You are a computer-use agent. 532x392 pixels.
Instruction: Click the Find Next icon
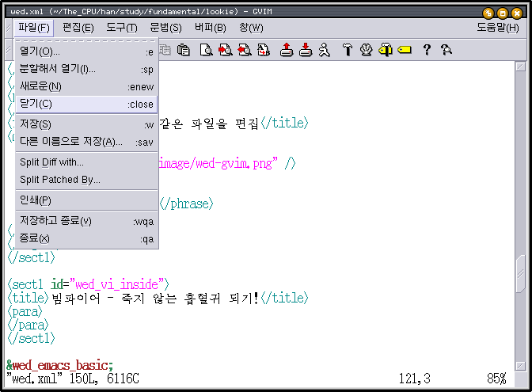click(x=226, y=50)
